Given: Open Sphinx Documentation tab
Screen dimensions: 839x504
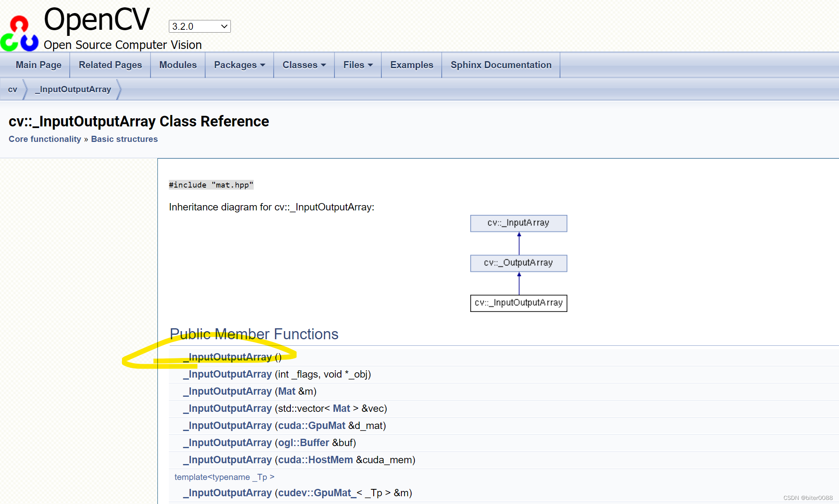Looking at the screenshot, I should pyautogui.click(x=501, y=65).
